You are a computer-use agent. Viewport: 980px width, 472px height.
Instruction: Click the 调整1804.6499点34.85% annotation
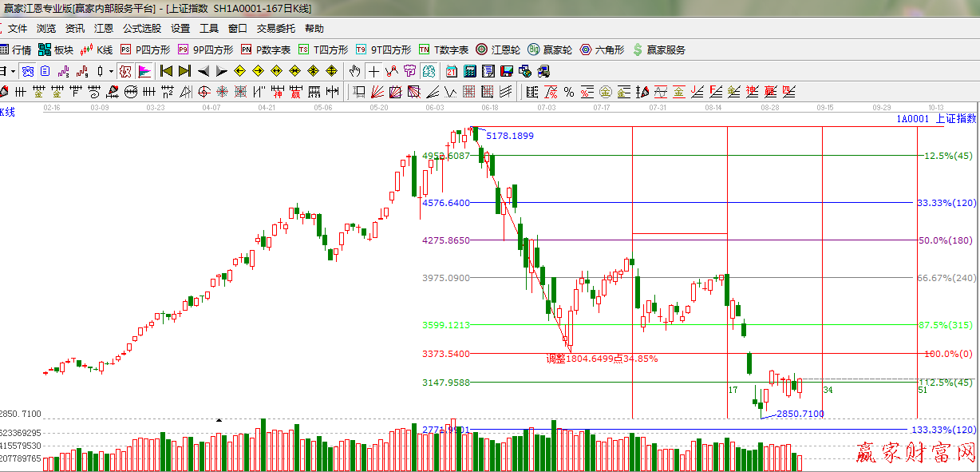tap(602, 359)
